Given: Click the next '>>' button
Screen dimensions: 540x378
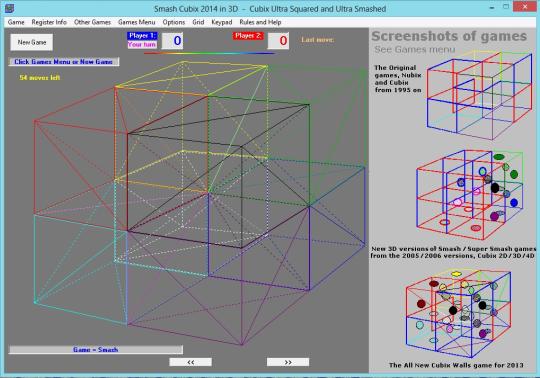Looking at the screenshot, I should pos(288,362).
